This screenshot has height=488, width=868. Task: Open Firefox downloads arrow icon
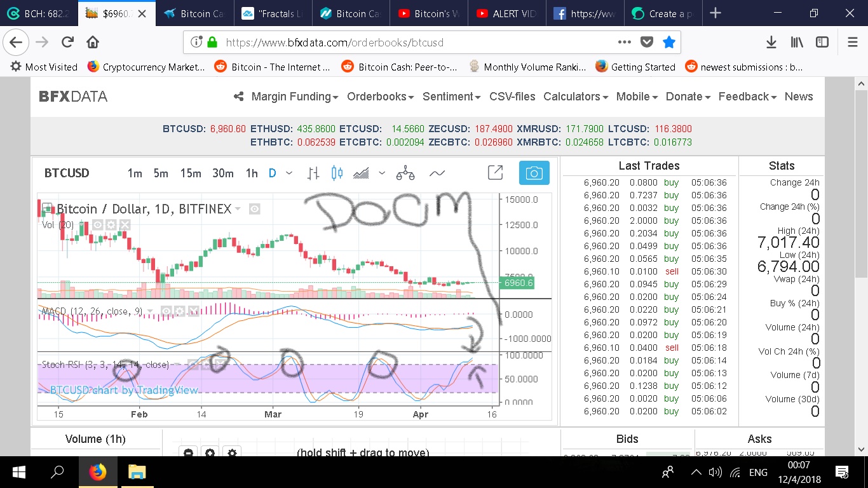coord(771,43)
